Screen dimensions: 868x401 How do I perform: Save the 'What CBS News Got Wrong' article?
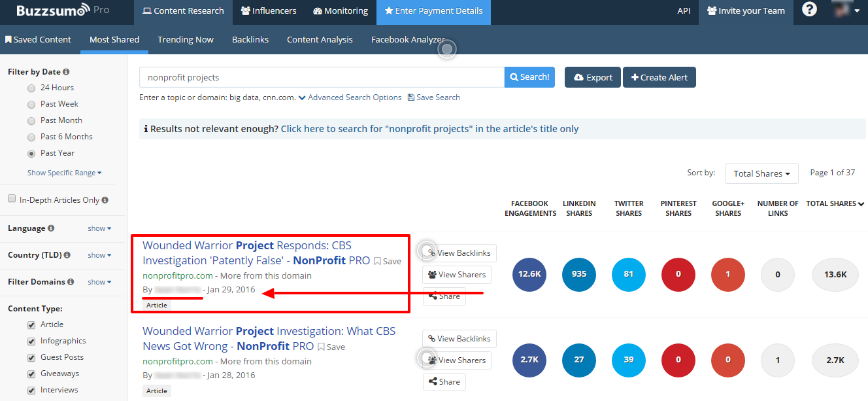coord(331,347)
